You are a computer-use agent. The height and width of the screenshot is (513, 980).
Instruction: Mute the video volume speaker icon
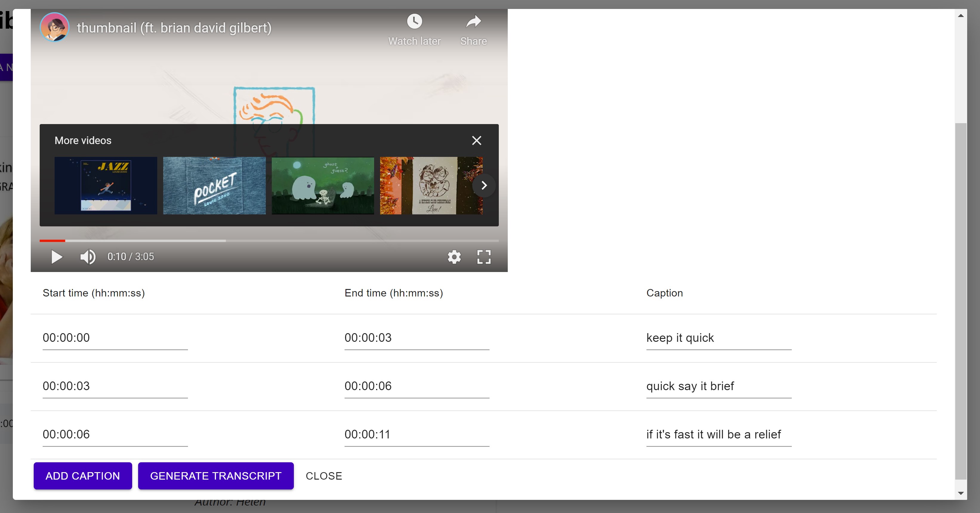pos(87,257)
